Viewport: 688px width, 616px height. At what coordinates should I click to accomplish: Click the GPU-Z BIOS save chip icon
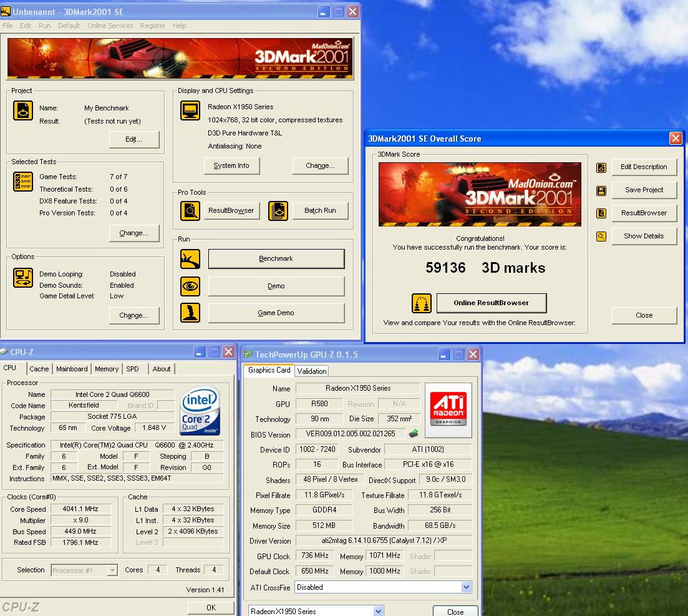click(x=414, y=434)
